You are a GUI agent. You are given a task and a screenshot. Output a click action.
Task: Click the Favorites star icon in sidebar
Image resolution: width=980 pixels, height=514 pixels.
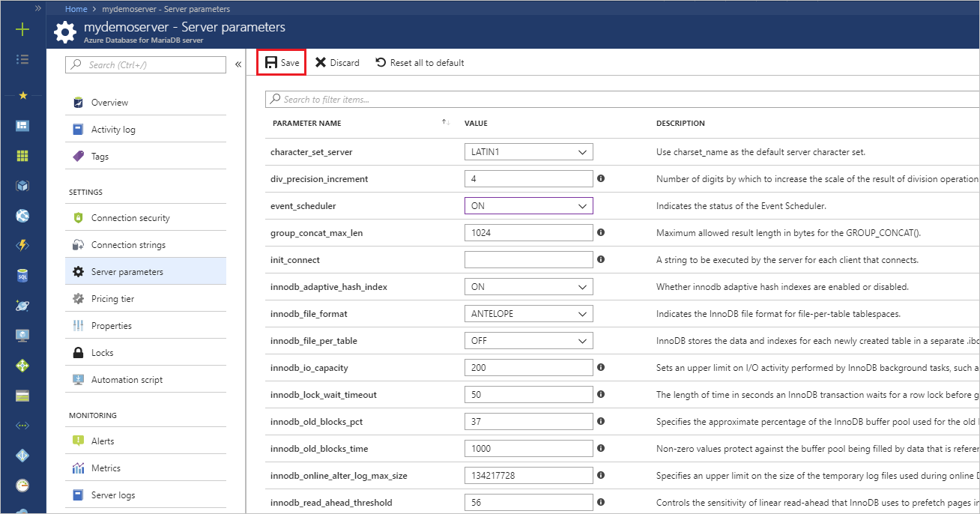click(x=22, y=95)
